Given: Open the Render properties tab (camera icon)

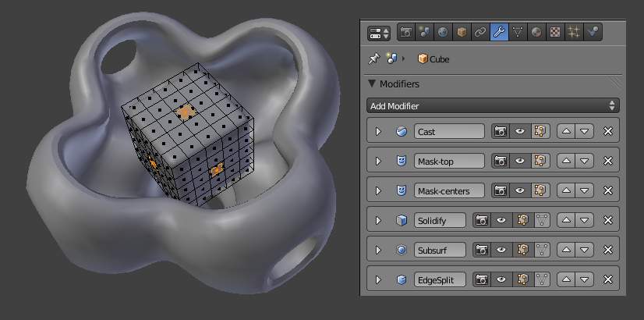Looking at the screenshot, I should pos(406,33).
